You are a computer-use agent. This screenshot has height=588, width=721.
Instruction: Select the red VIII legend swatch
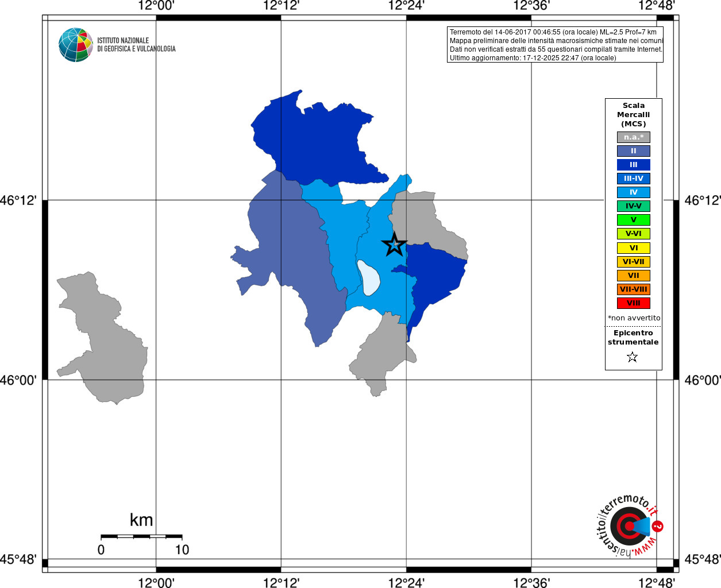point(634,303)
